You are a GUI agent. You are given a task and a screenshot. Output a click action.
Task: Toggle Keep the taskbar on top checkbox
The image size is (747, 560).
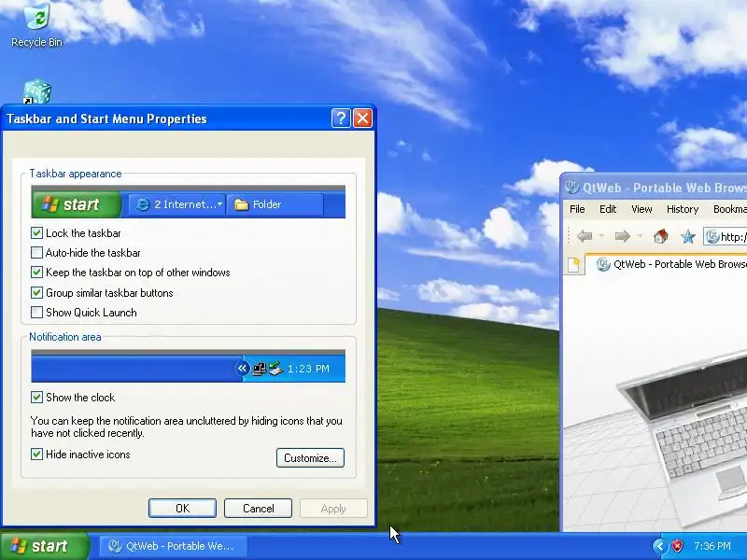pyautogui.click(x=36, y=273)
